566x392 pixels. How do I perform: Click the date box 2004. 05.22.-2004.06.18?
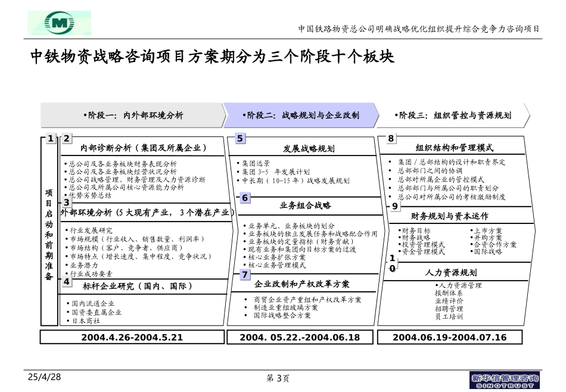pos(300,337)
